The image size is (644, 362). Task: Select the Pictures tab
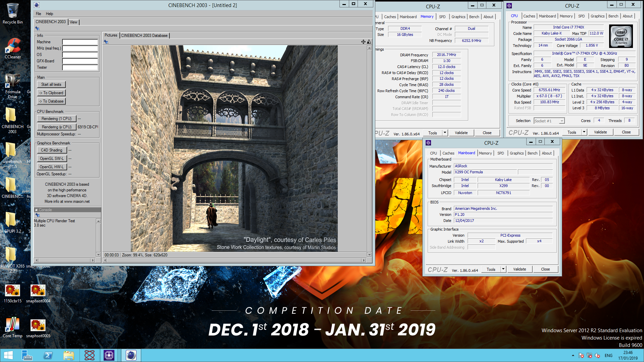tap(111, 35)
